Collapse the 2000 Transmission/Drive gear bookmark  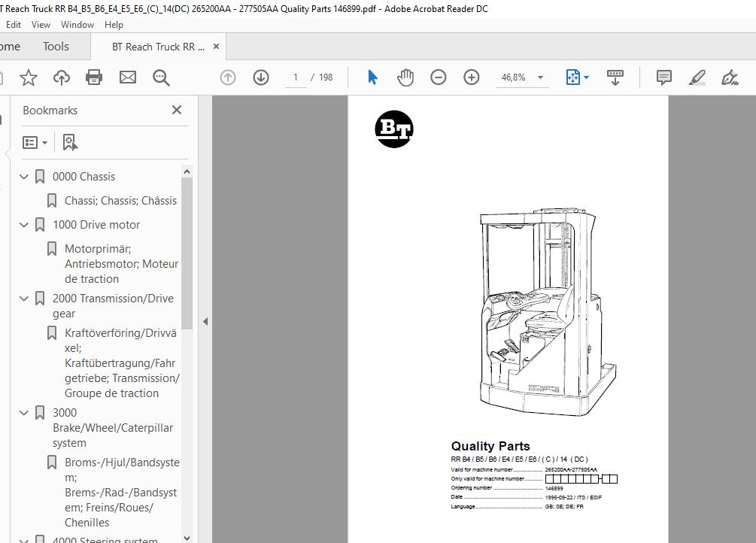pyautogui.click(x=24, y=299)
